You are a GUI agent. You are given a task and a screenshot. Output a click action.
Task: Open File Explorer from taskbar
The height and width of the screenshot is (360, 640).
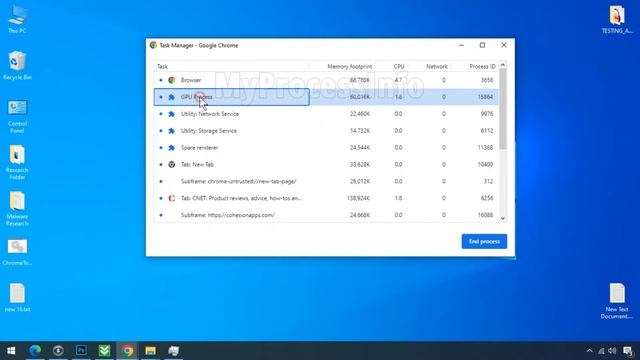point(150,351)
